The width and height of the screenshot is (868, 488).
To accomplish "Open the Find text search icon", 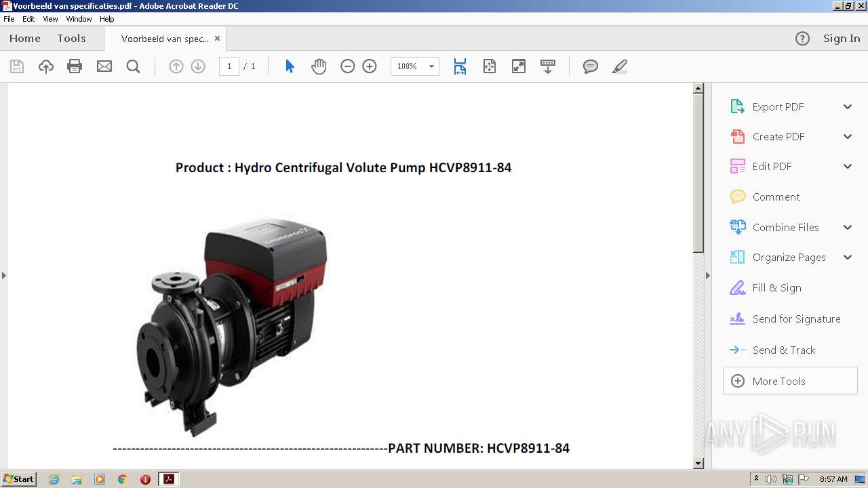I will tap(134, 66).
